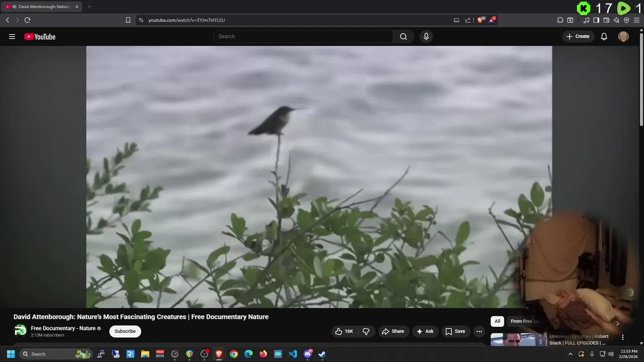Open the browser main menu

(636, 20)
